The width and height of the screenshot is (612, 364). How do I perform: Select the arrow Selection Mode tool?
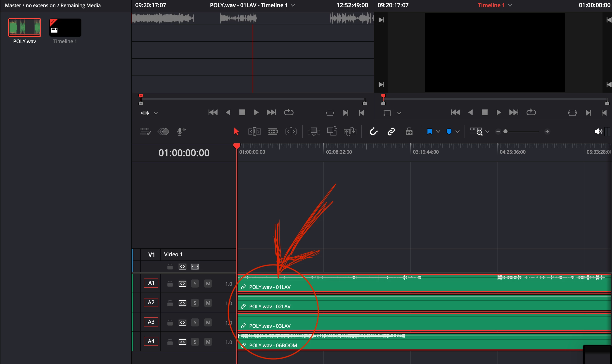coord(236,132)
